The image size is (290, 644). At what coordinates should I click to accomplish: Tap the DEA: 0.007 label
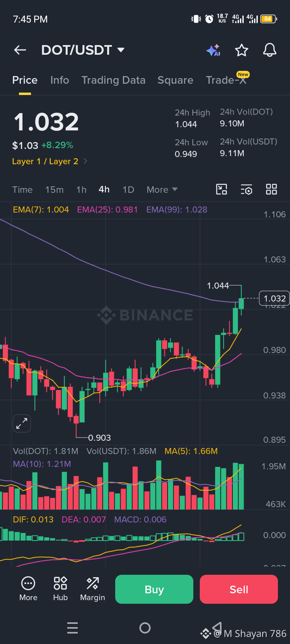click(x=84, y=520)
